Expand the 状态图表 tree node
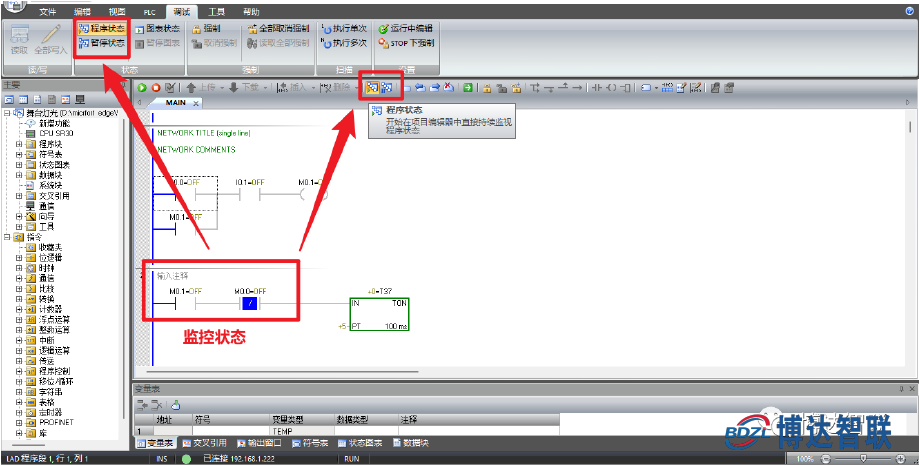Screen dimensions: 919x465 19,165
